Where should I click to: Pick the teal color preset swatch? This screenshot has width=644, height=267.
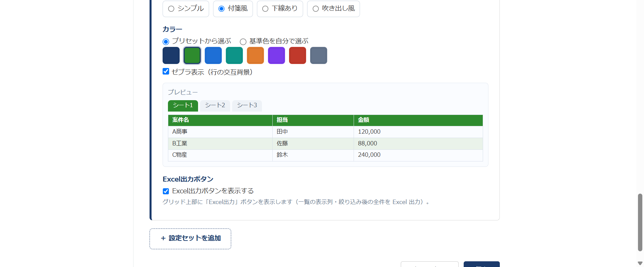pos(234,55)
